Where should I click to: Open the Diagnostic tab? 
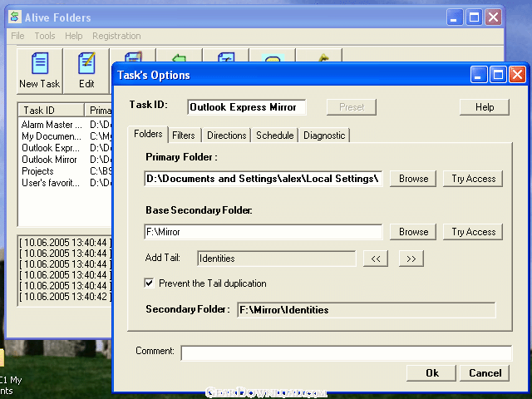324,135
